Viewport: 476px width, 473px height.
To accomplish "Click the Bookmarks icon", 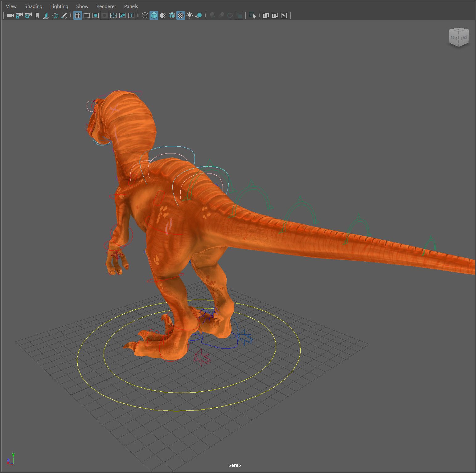I will (x=37, y=15).
